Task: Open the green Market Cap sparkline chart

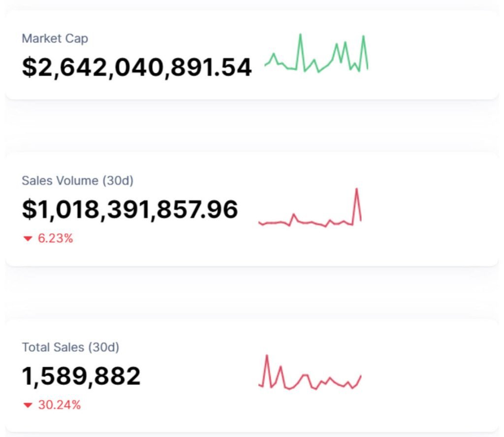Action: (316, 54)
